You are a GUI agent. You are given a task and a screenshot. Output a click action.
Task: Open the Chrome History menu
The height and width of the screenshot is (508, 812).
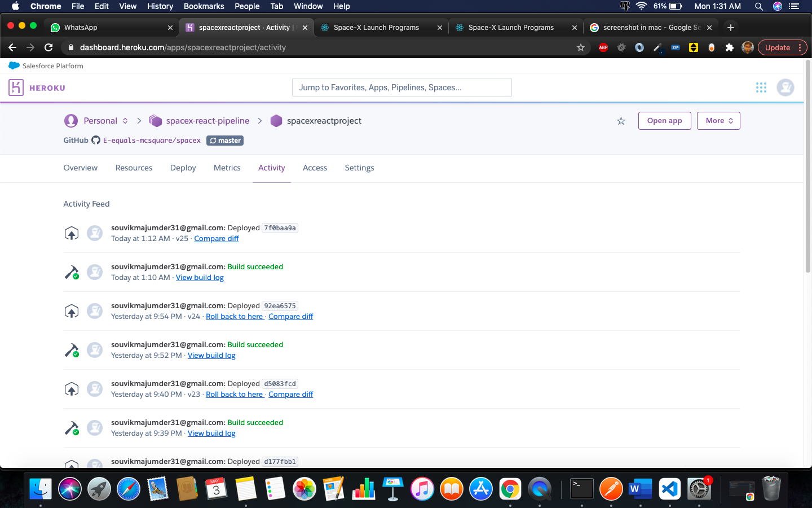[x=160, y=6]
